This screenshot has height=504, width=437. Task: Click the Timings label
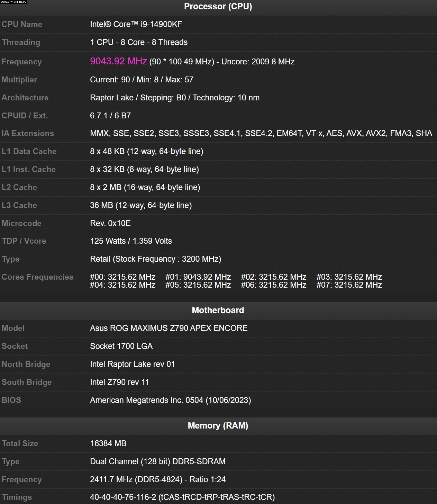click(x=17, y=497)
